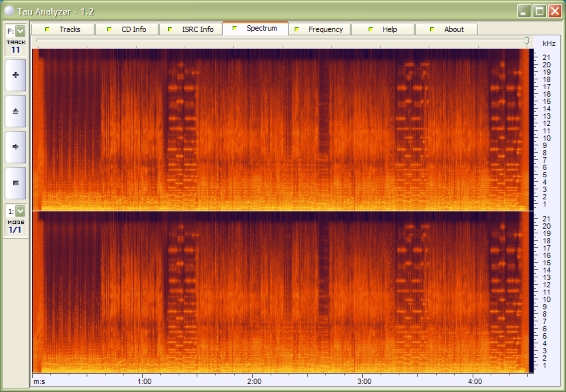Open the Tracks tab
566x392 pixels.
click(x=63, y=29)
